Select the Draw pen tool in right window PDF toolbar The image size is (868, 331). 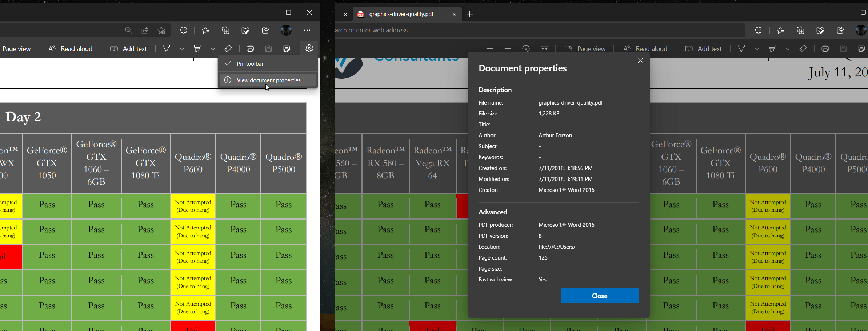(x=741, y=48)
